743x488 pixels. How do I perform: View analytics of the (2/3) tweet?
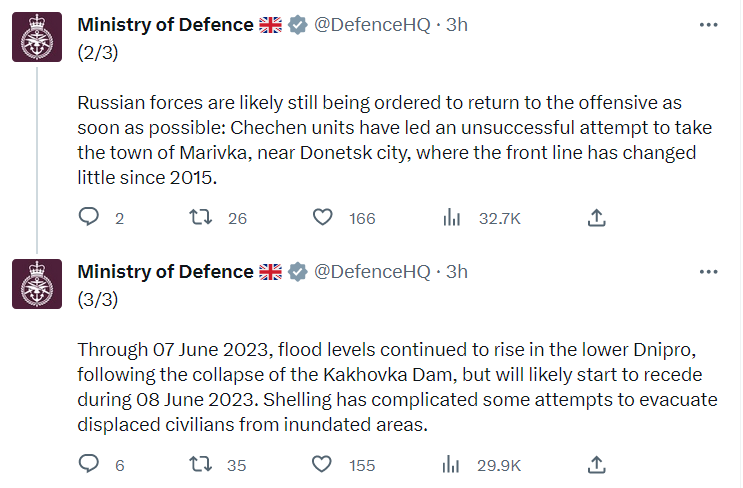point(451,217)
